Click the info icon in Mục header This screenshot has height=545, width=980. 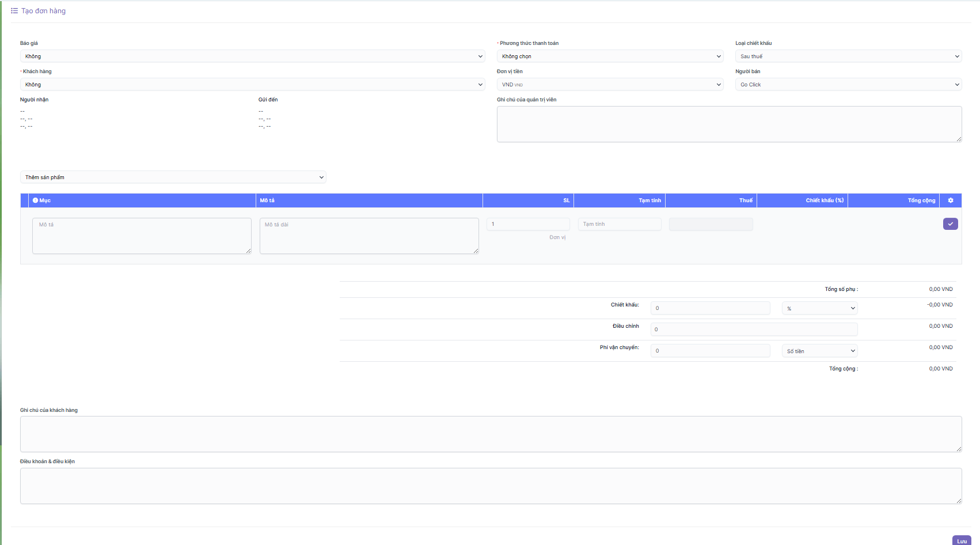pos(35,200)
